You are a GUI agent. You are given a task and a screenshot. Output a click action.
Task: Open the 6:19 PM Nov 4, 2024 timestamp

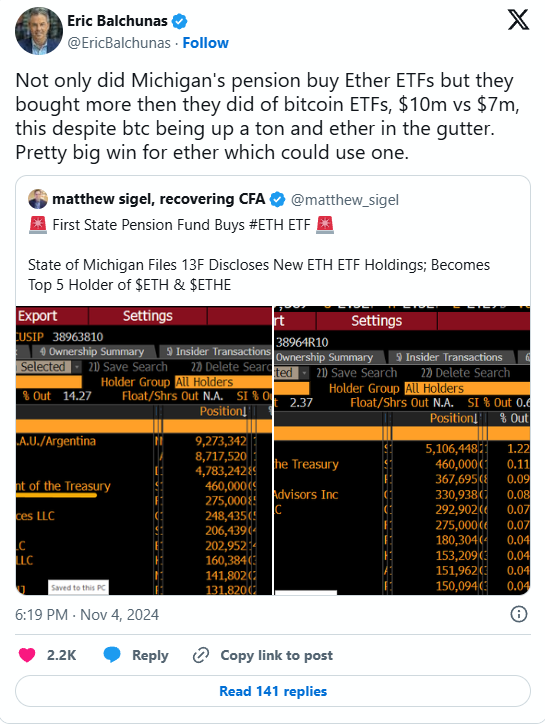pyautogui.click(x=87, y=615)
